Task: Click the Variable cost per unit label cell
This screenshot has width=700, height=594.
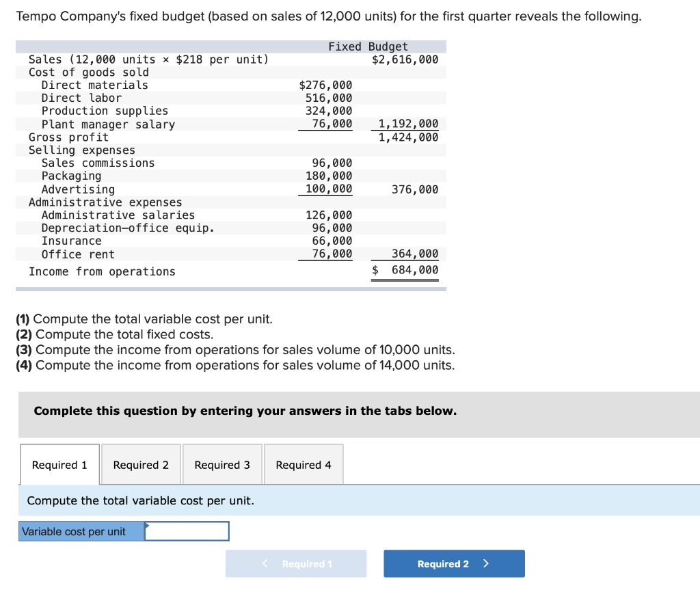Action: (81, 531)
